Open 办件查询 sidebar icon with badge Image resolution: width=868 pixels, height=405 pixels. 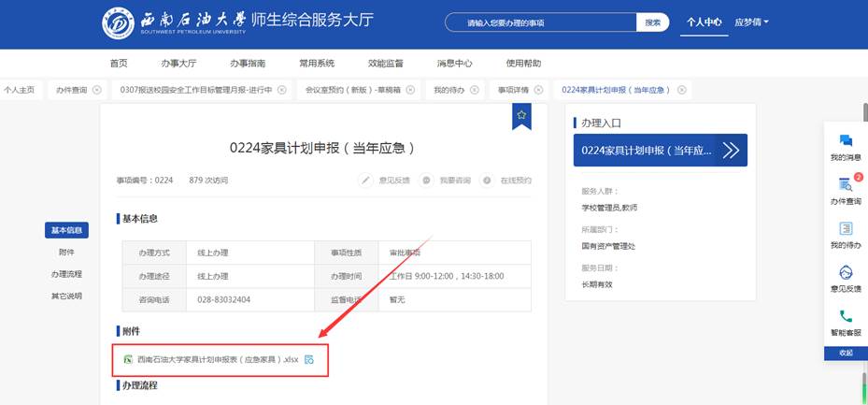(x=846, y=185)
